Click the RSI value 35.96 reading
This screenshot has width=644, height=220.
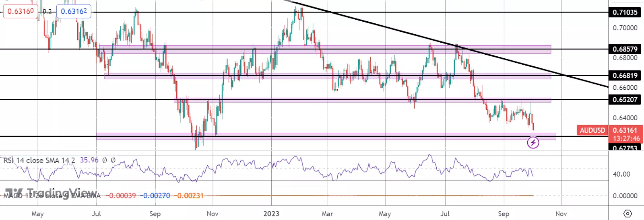[89, 160]
